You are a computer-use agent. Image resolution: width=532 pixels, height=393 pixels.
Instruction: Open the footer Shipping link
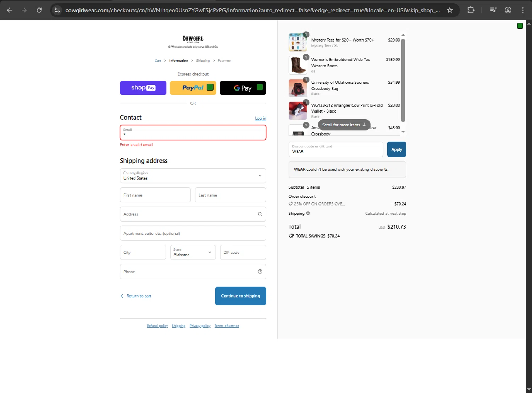[179, 326]
